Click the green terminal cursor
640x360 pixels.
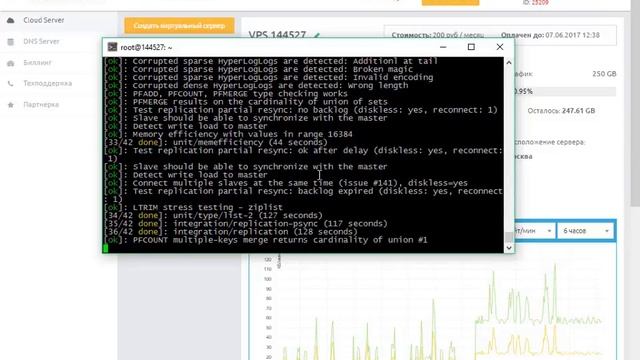(x=106, y=248)
